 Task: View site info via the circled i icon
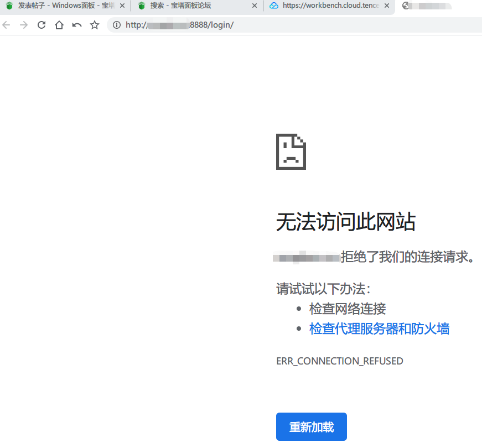pyautogui.click(x=117, y=25)
